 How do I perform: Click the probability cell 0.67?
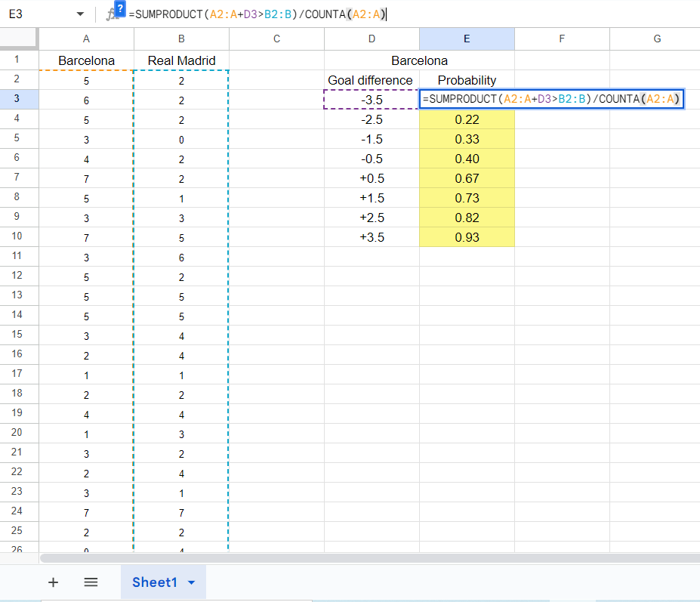[467, 178]
